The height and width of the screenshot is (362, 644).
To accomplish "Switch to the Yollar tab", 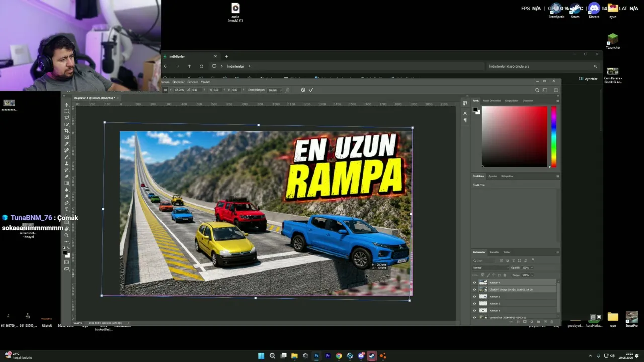I will pyautogui.click(x=507, y=252).
